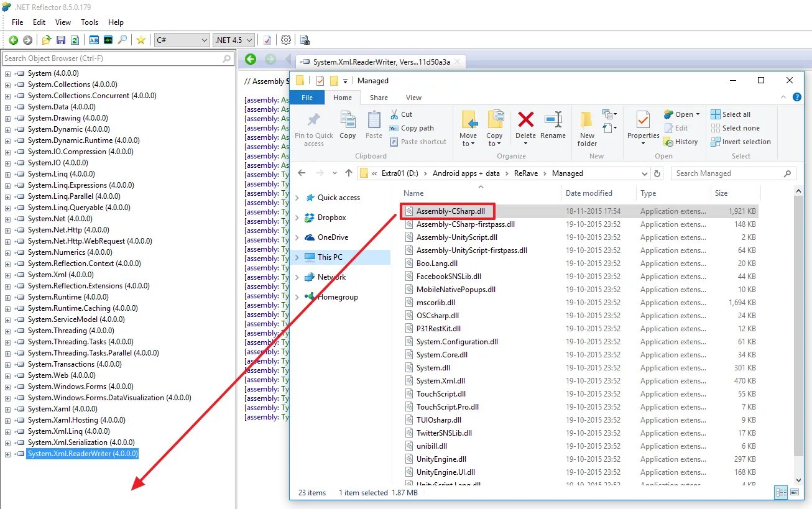
Task: Select Assembly-CSharp-firstpass.dll file
Action: (466, 224)
